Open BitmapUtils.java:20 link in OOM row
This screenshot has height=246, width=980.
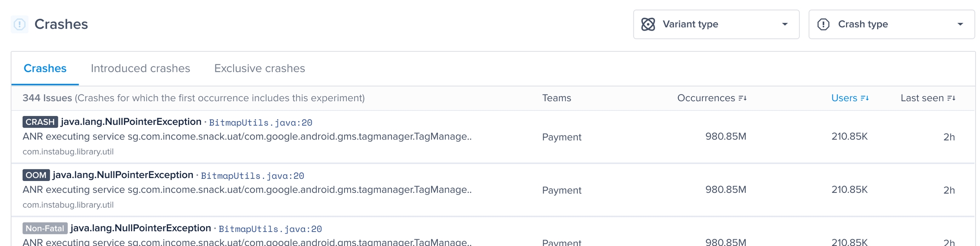[252, 175]
